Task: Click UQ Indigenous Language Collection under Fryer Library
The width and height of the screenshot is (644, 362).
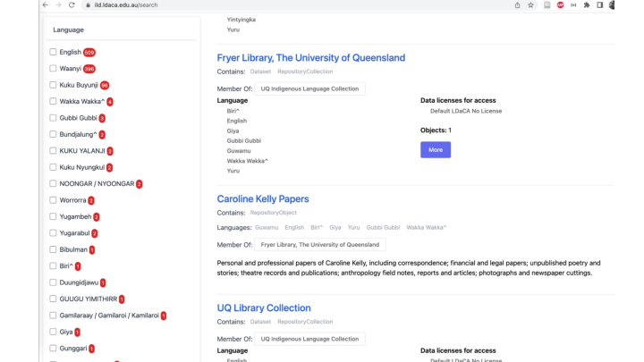Action: tap(309, 88)
